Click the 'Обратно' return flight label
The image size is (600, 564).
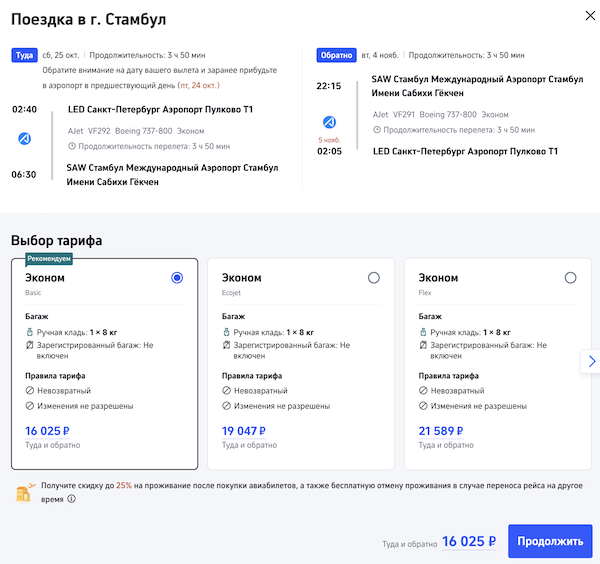click(336, 55)
